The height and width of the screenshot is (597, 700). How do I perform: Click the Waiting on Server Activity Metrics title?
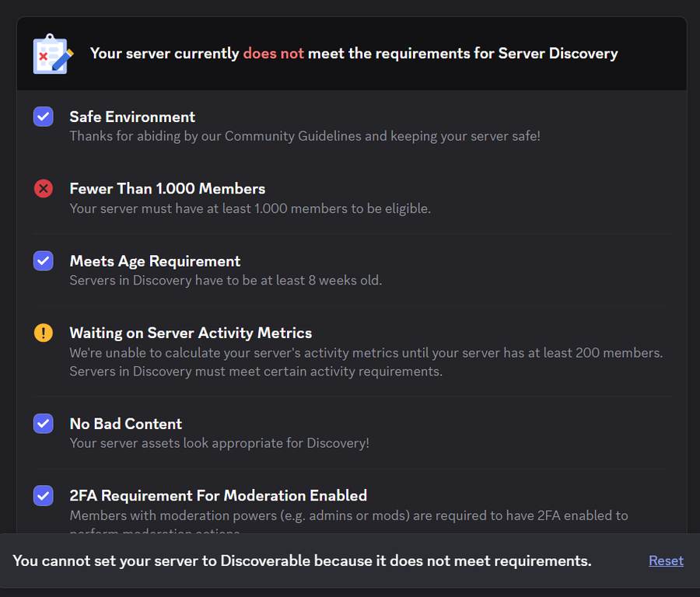click(x=191, y=333)
